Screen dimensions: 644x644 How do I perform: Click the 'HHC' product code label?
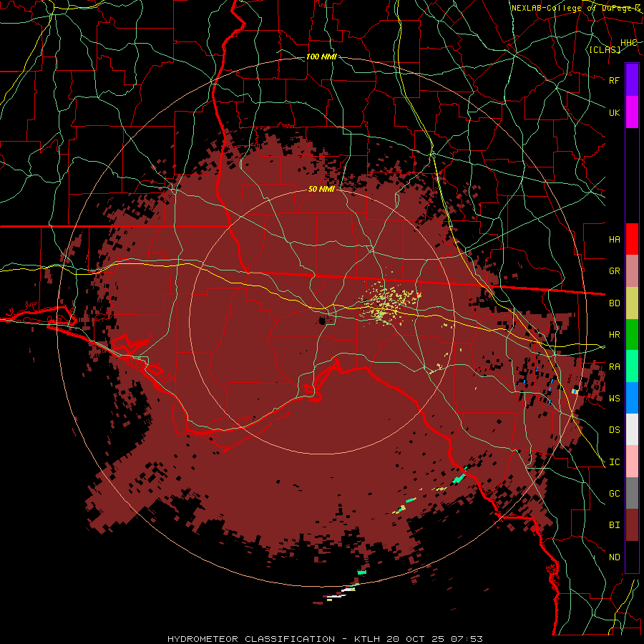[x=629, y=43]
